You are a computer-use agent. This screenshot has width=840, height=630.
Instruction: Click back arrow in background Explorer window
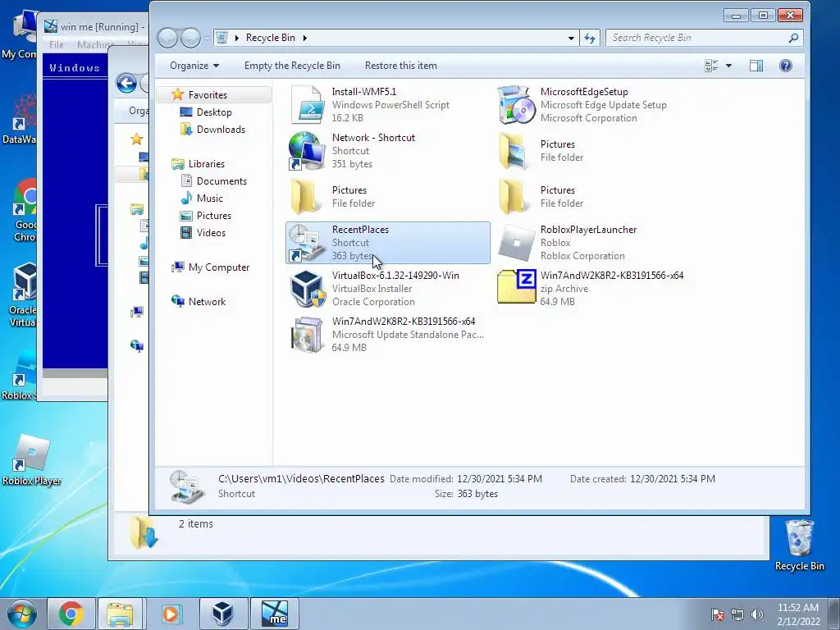coord(126,83)
